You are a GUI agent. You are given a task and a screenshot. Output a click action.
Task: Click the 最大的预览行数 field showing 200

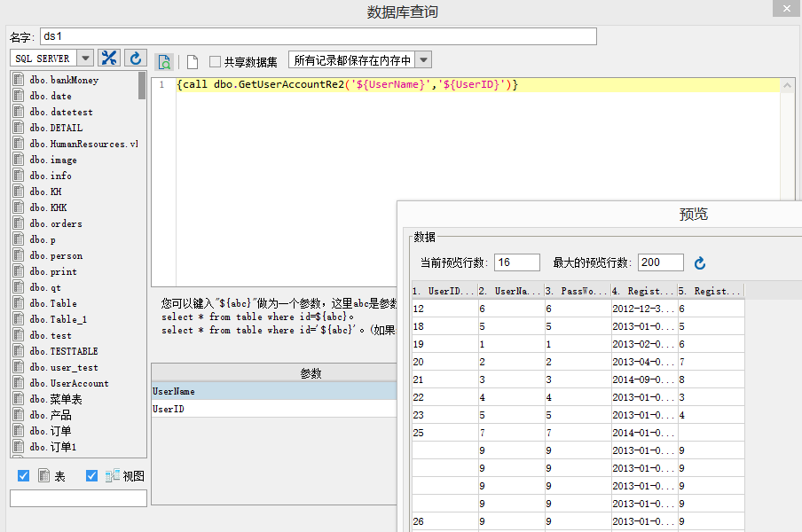click(x=661, y=262)
